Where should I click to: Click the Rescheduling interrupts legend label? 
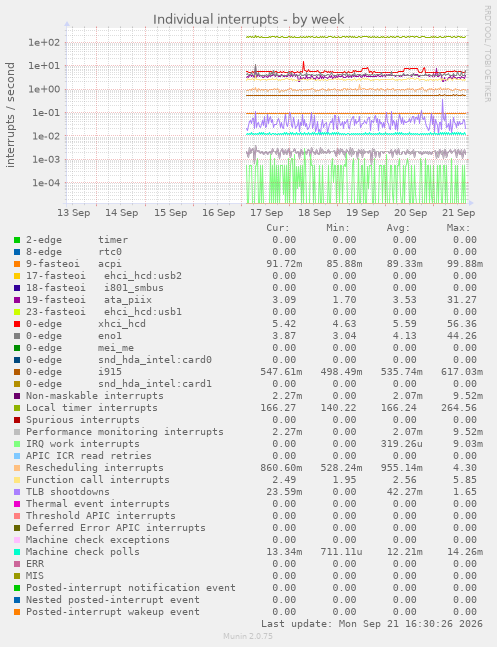[95, 468]
